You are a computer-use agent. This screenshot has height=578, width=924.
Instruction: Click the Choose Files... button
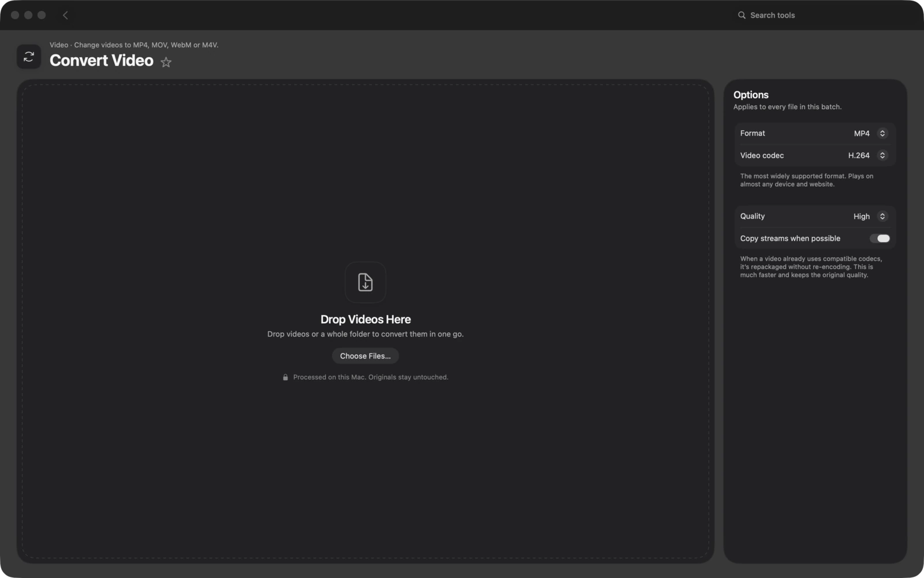(x=366, y=356)
